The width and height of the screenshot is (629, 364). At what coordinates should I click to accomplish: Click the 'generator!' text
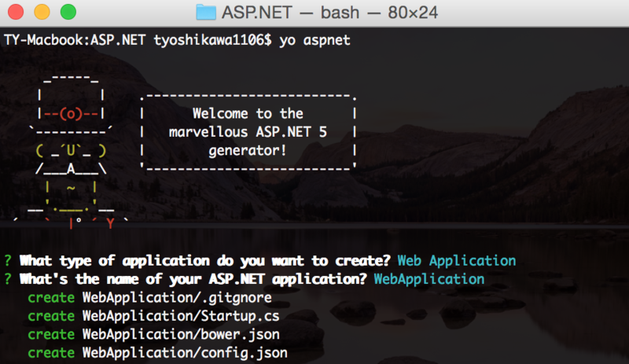click(x=247, y=150)
